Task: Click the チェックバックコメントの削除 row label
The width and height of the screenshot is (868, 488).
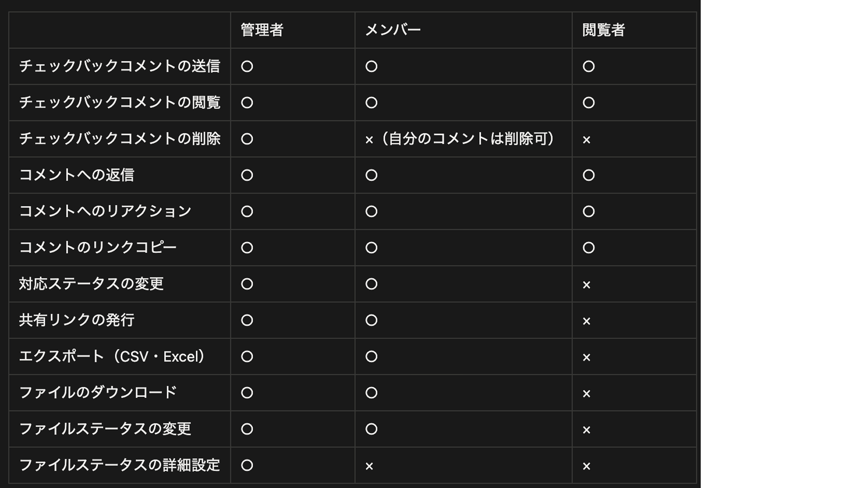Action: coord(119,139)
